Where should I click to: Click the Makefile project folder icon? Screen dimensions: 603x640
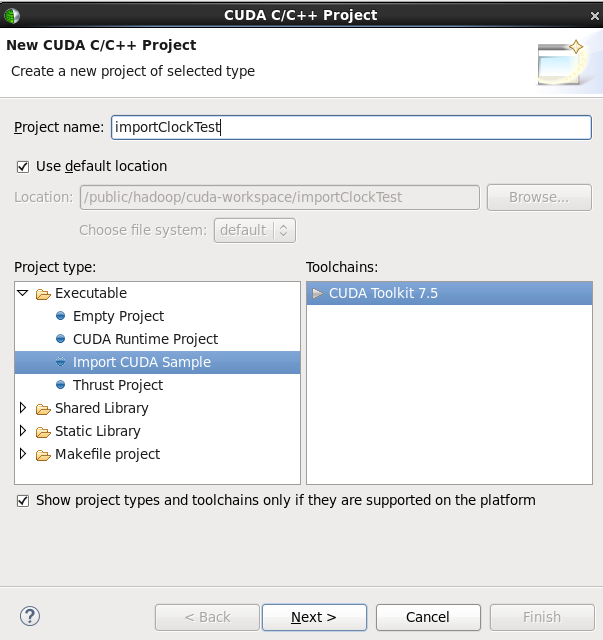tap(43, 455)
